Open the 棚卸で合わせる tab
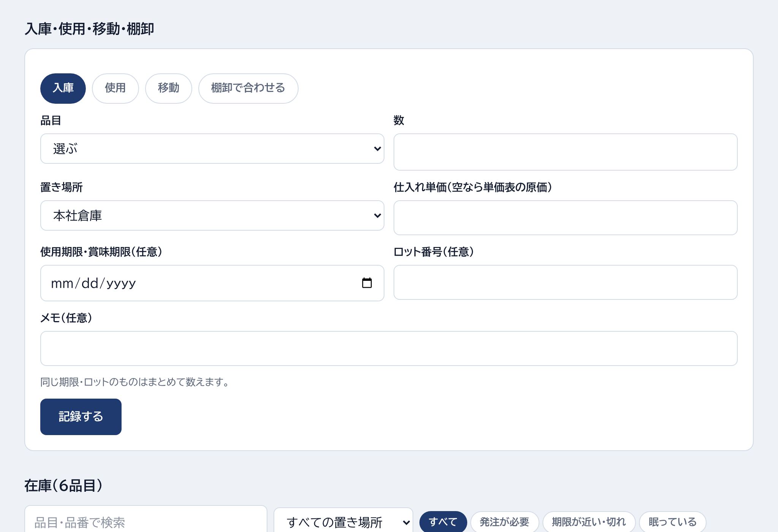 [x=248, y=88]
